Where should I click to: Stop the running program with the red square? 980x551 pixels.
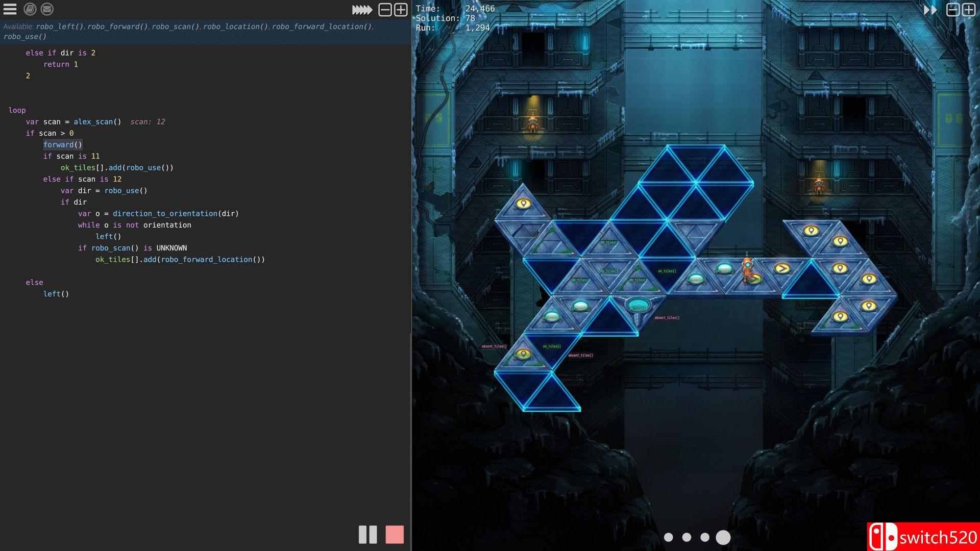click(x=394, y=535)
